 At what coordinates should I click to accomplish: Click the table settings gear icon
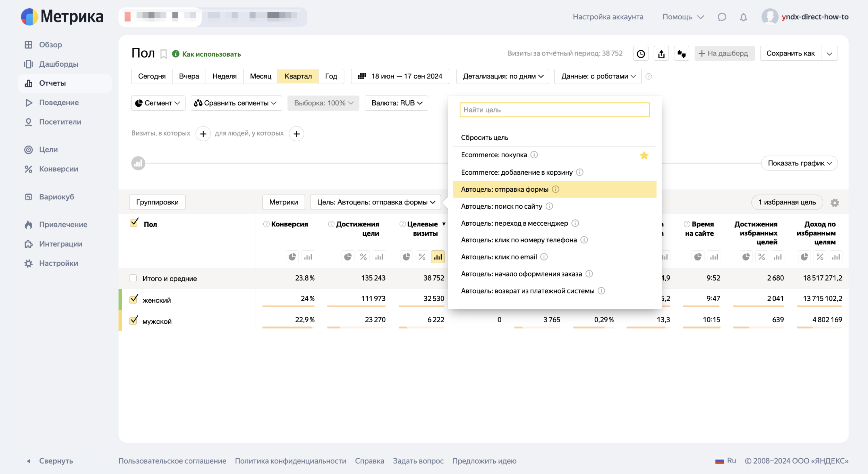point(835,203)
